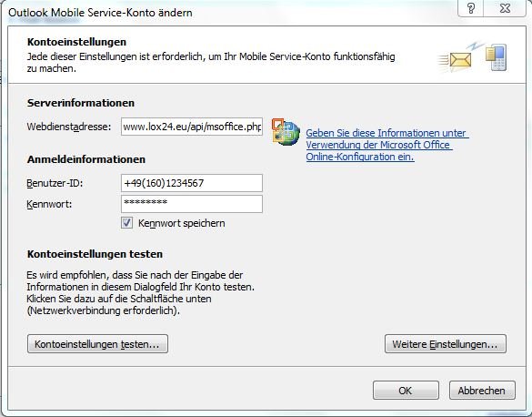The height and width of the screenshot is (417, 532).
Task: Toggle the Kennwort speichern checkbox
Action: point(127,223)
